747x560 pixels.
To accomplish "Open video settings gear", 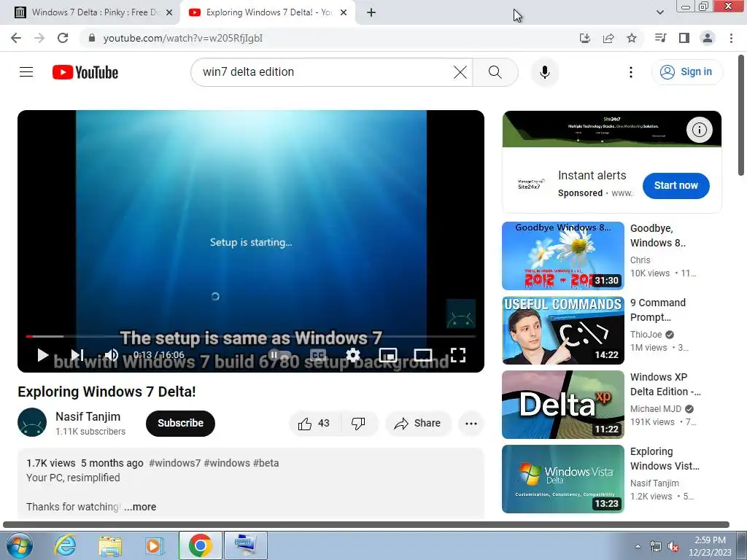I will click(x=353, y=355).
